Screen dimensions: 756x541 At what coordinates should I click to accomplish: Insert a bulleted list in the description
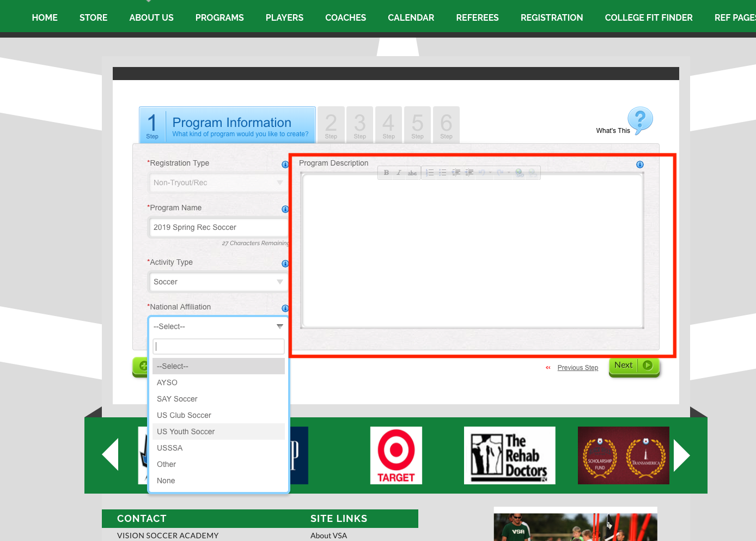click(x=443, y=172)
